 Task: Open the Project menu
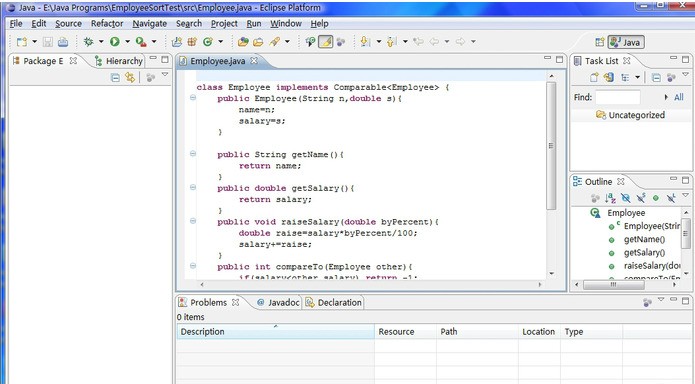[x=224, y=24]
